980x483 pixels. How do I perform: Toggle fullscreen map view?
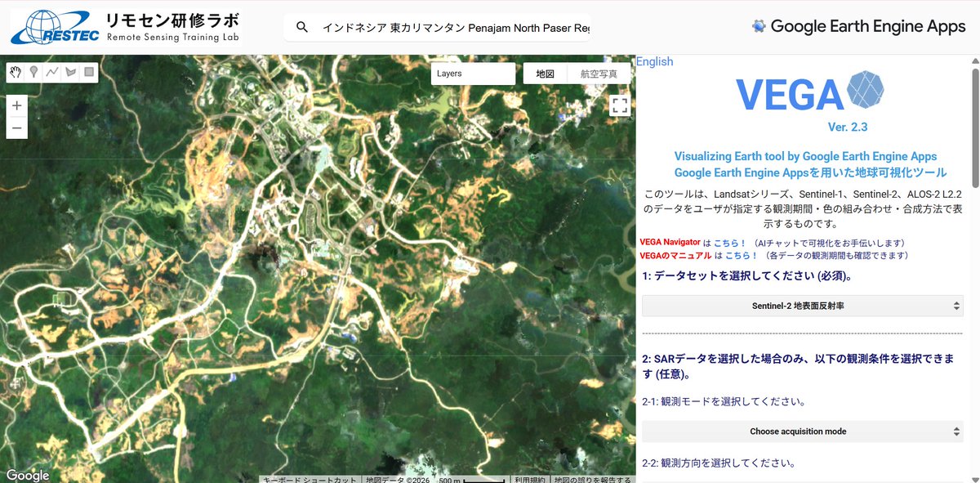pos(620,105)
